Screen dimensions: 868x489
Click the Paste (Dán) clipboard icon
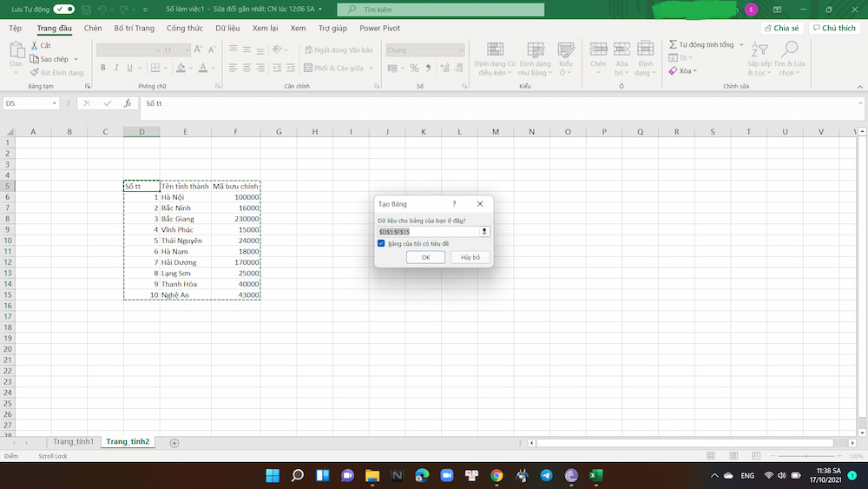point(16,50)
